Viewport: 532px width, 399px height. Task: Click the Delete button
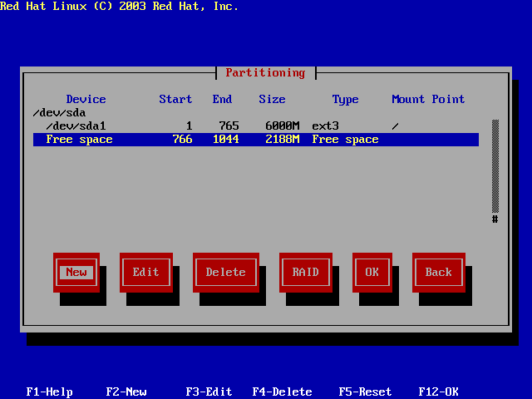tap(226, 273)
